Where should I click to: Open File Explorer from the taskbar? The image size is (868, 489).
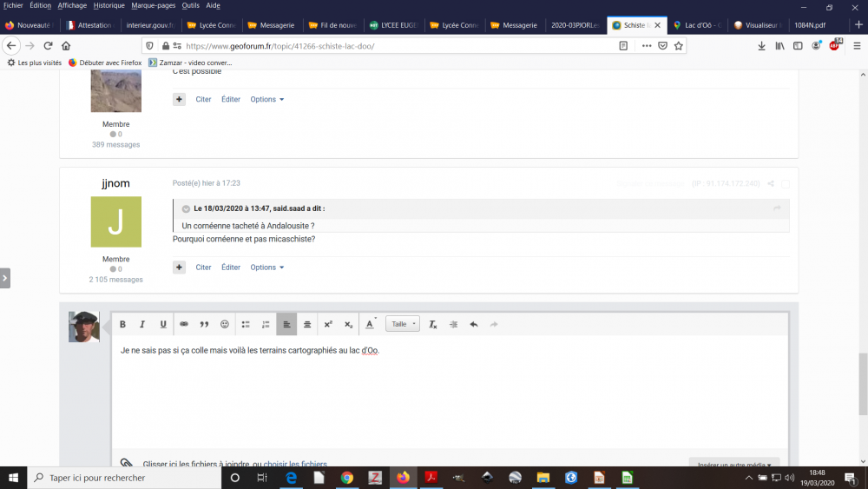[x=543, y=478]
